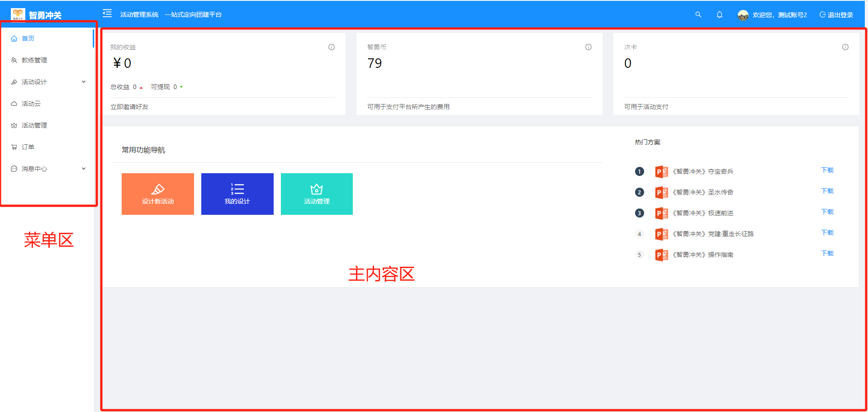This screenshot has height=412, width=868.
Task: Open the orange 设计新活动 tile
Action: coord(157,194)
